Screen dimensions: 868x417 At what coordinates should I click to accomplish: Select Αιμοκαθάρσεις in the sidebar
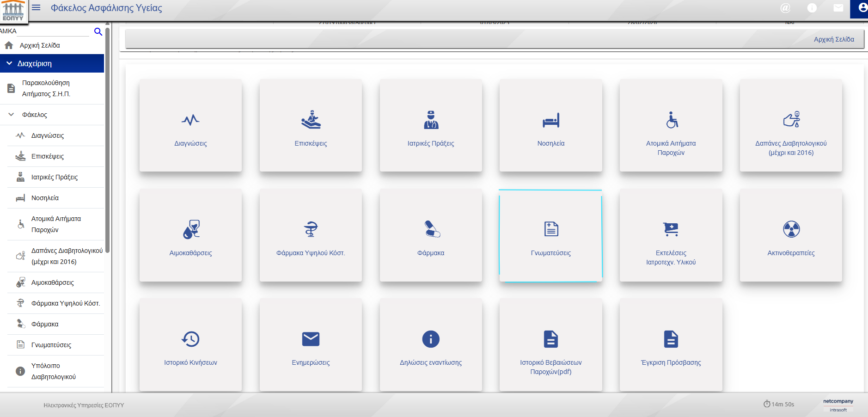pos(55,282)
